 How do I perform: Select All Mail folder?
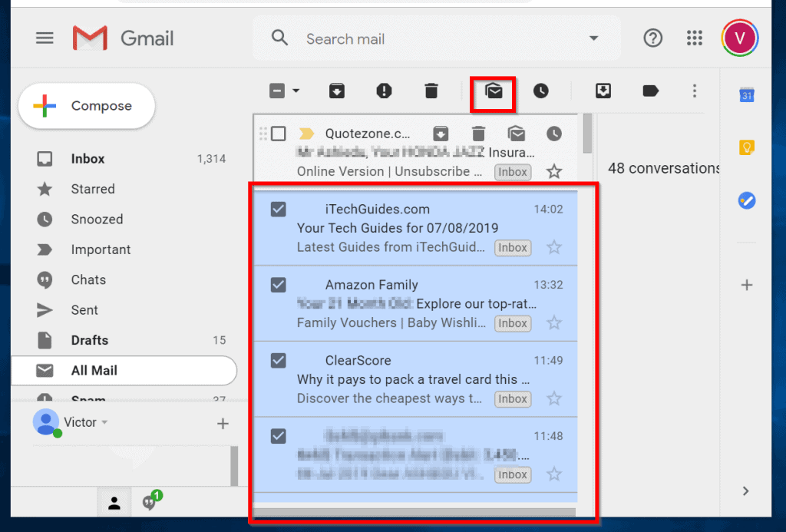[124, 371]
